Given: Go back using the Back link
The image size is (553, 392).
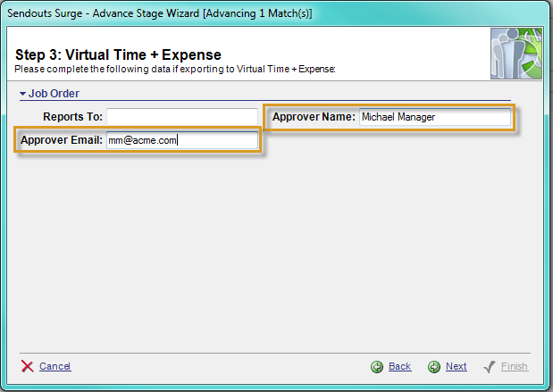Looking at the screenshot, I should pyautogui.click(x=399, y=366).
